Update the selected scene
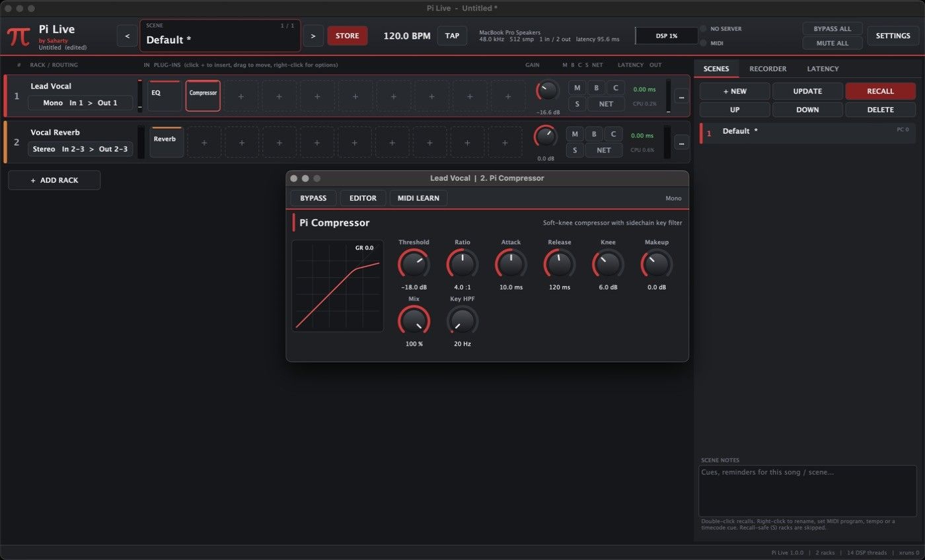Screen dimensions: 925x560 (x=807, y=91)
